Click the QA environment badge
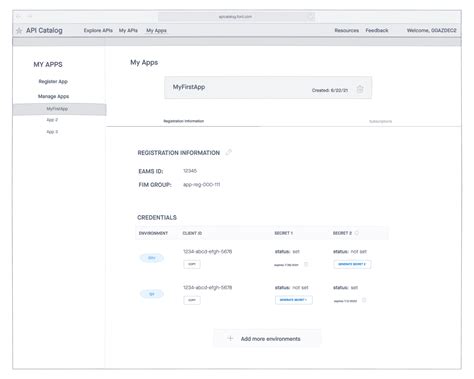The width and height of the screenshot is (474, 379). (152, 294)
